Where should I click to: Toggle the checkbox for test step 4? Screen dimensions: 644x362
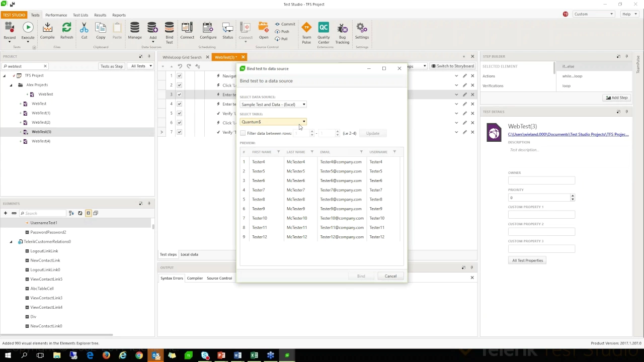click(179, 104)
